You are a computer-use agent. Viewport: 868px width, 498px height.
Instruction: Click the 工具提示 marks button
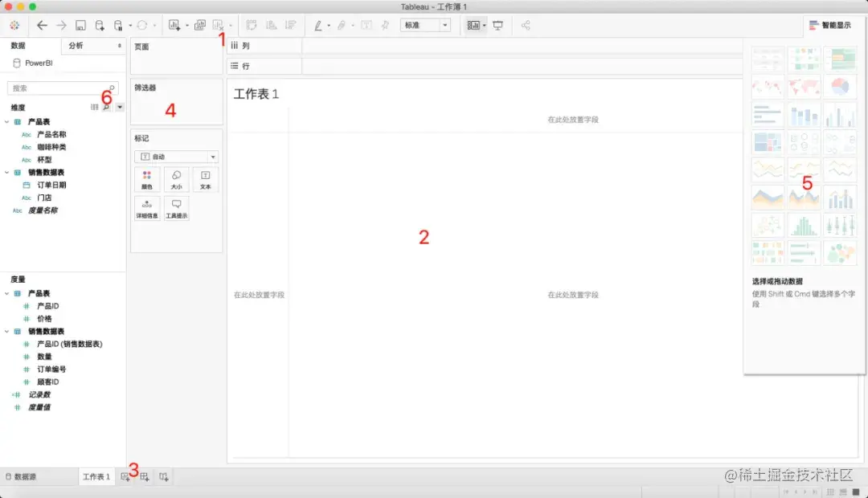click(x=176, y=208)
